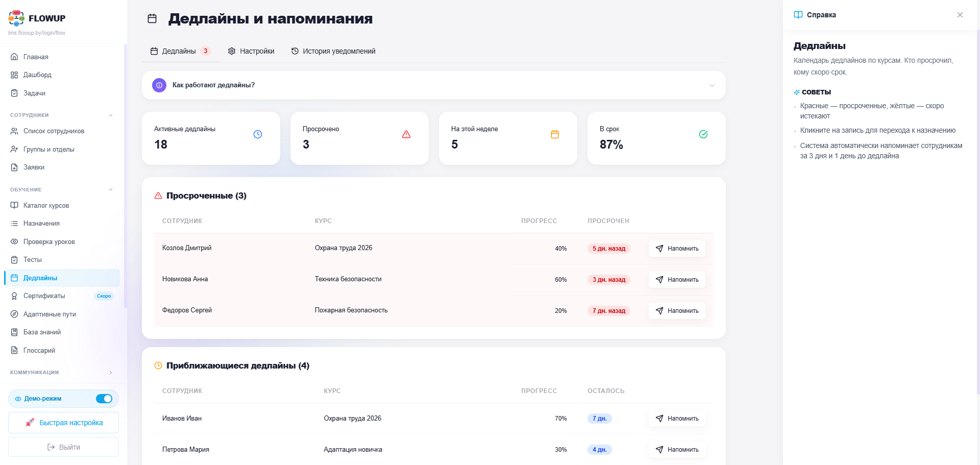Click the FLOWUP logo icon
The width and height of the screenshot is (980, 465).
pos(16,18)
